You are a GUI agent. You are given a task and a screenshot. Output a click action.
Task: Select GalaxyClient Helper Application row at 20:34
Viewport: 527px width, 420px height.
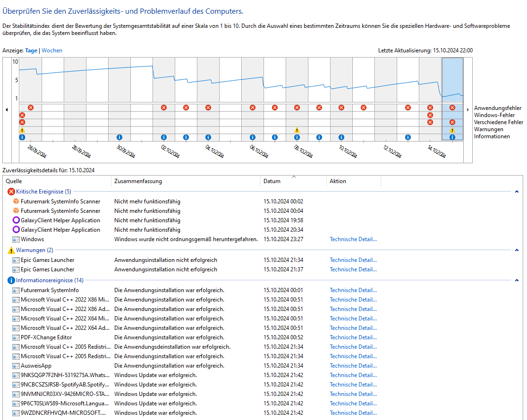(x=262, y=230)
